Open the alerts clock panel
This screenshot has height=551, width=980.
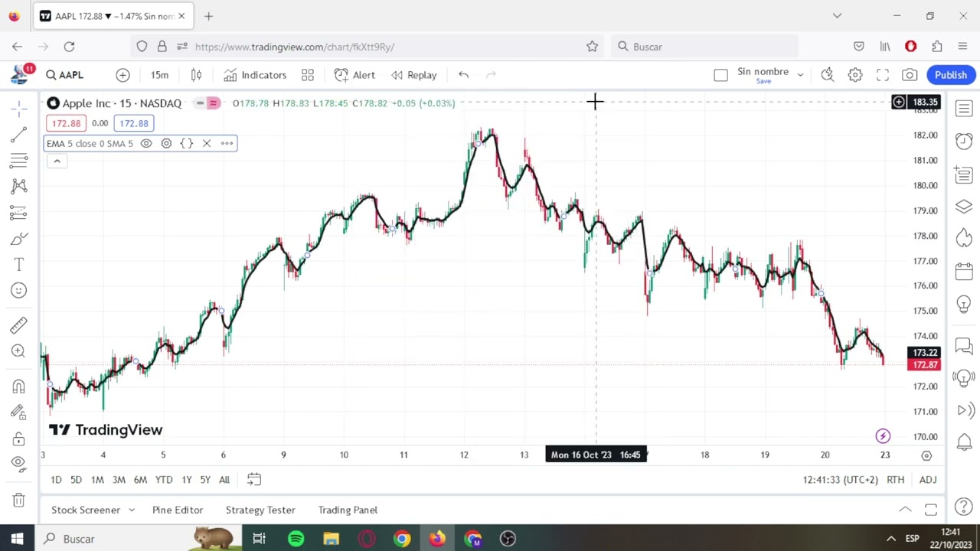coord(964,142)
